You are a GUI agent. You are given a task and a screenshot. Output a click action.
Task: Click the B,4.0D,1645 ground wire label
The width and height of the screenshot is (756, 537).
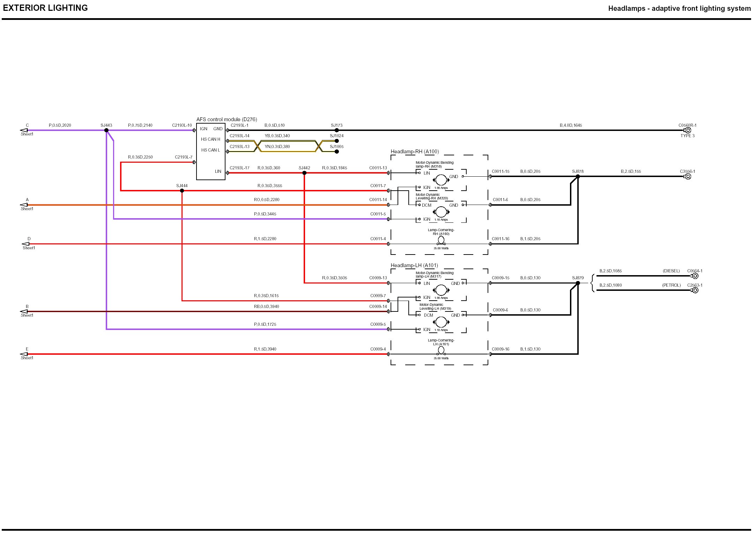(571, 125)
